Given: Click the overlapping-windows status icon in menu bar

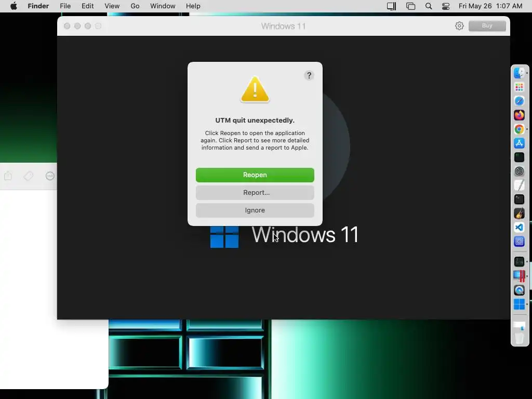Looking at the screenshot, I should pyautogui.click(x=410, y=6).
